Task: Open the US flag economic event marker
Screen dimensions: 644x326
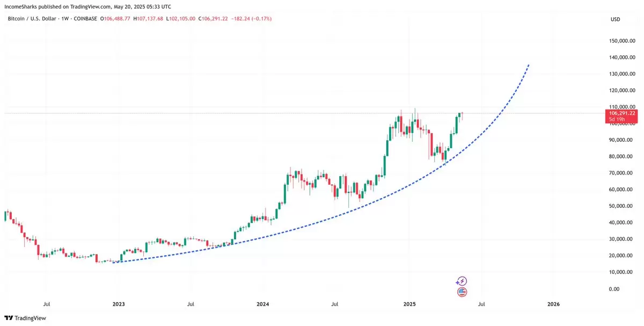Action: point(462,292)
